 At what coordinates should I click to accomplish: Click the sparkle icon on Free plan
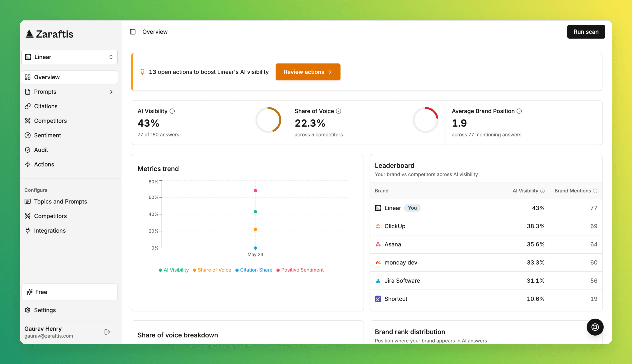tap(30, 292)
